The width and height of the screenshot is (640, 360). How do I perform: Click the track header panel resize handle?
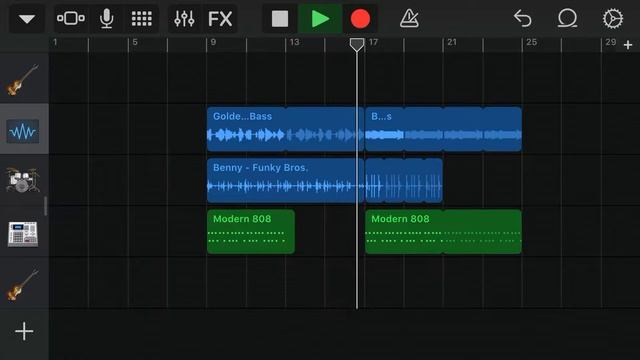coord(45,206)
